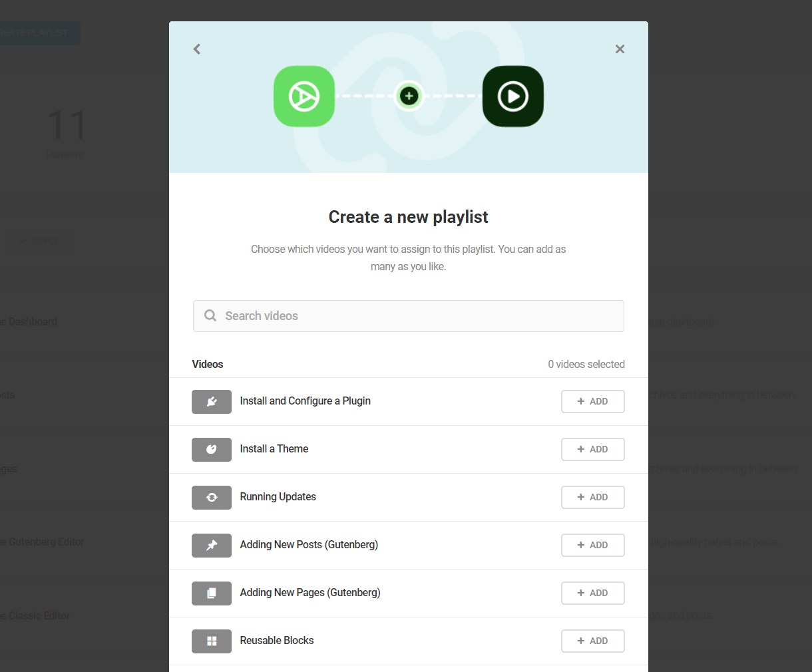Click the magnifier icon in the search box
This screenshot has height=672, width=812.
coord(210,315)
